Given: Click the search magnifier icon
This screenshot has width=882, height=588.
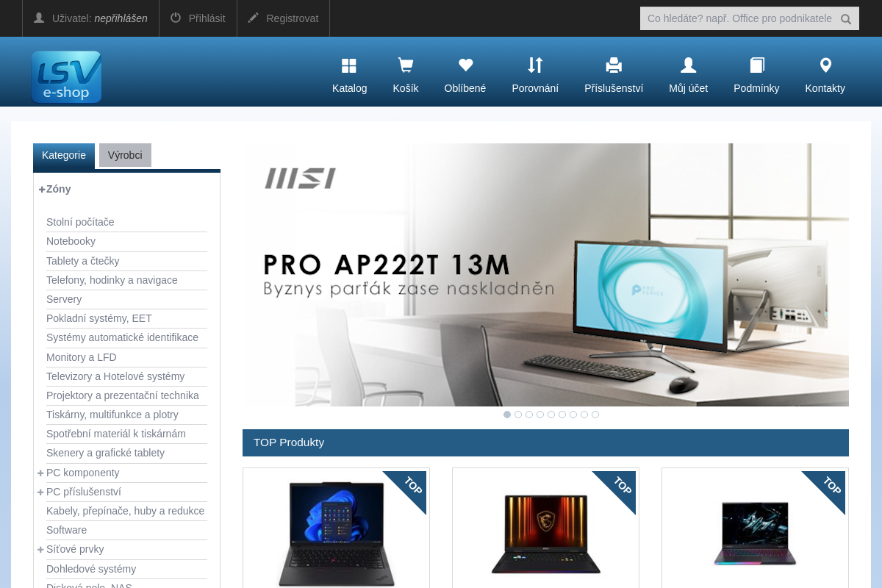Looking at the screenshot, I should 846,19.
